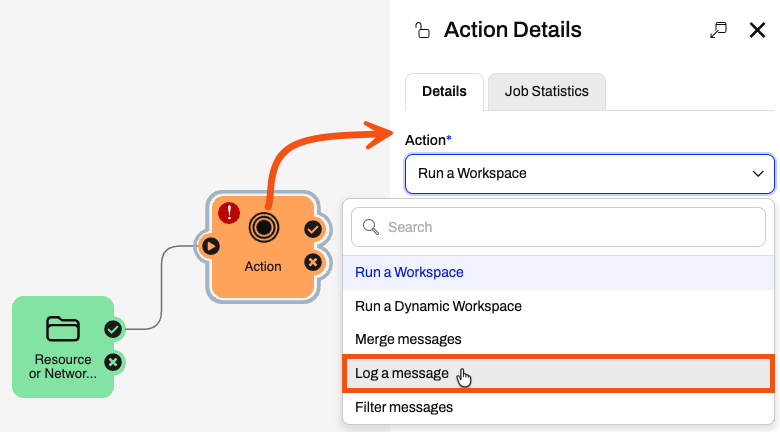Close the Action Details panel
Viewport: 780px width, 432px height.
(x=757, y=30)
